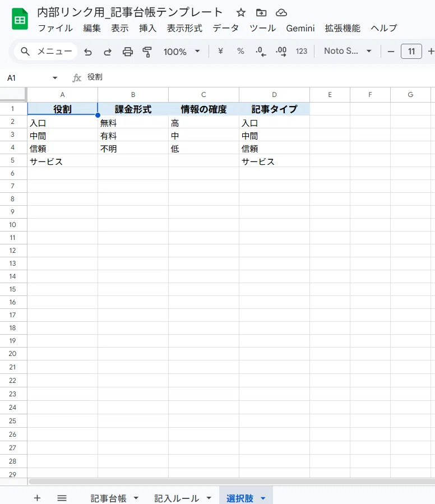
Task: Click the 情報の確度 header cell
Action: click(204, 109)
